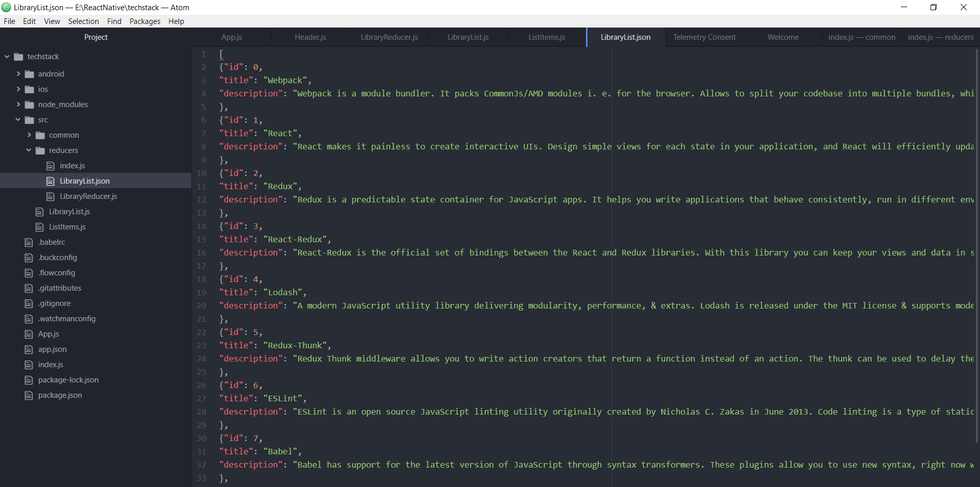Open the Help menu

tap(177, 21)
